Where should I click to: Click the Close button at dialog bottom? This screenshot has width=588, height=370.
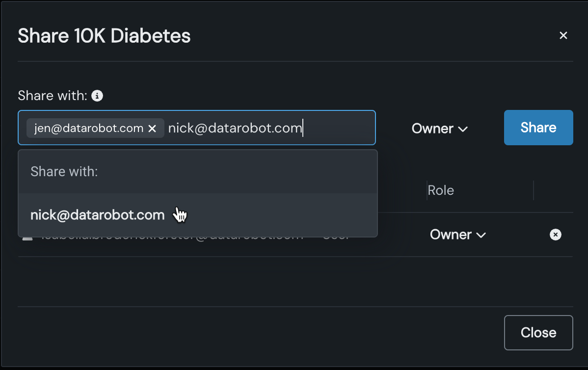(538, 332)
